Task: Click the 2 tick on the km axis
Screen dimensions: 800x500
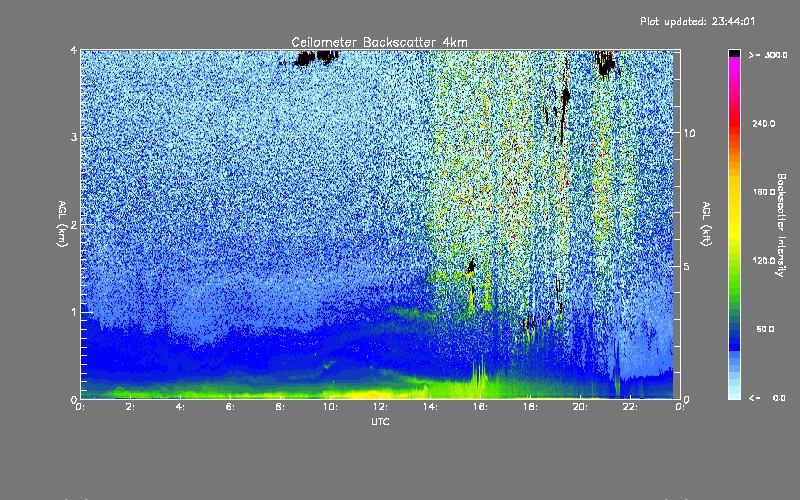Action: coord(74,224)
